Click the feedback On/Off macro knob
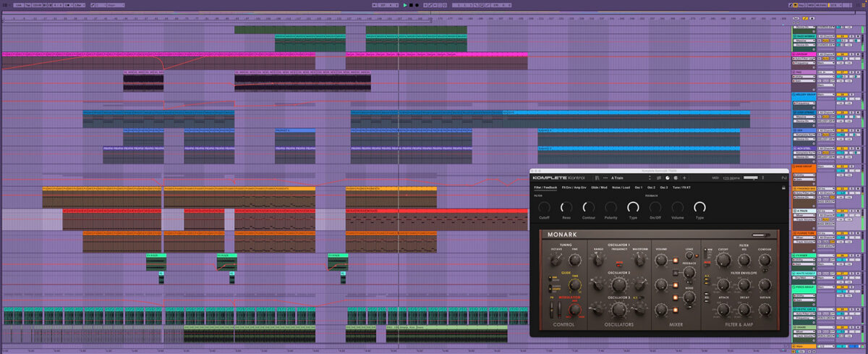The image size is (868, 354). coord(655,207)
